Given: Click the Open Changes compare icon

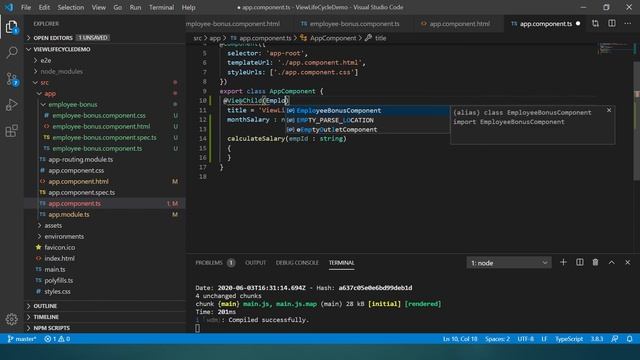Looking at the screenshot, I should point(596,24).
